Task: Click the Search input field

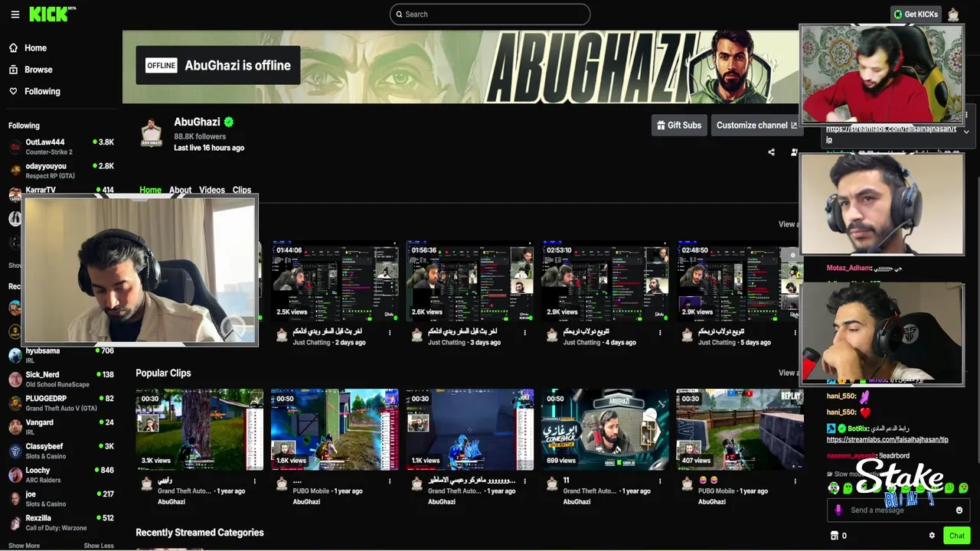Action: pyautogui.click(x=490, y=15)
